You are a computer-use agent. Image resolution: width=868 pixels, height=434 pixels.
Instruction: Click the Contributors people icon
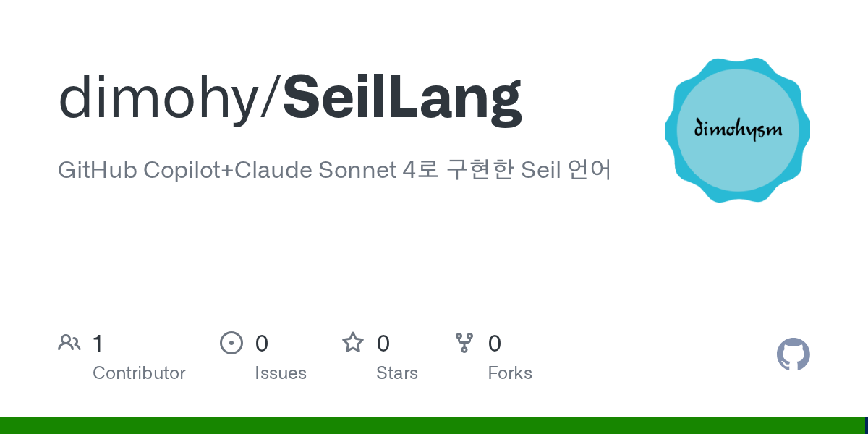tap(69, 343)
